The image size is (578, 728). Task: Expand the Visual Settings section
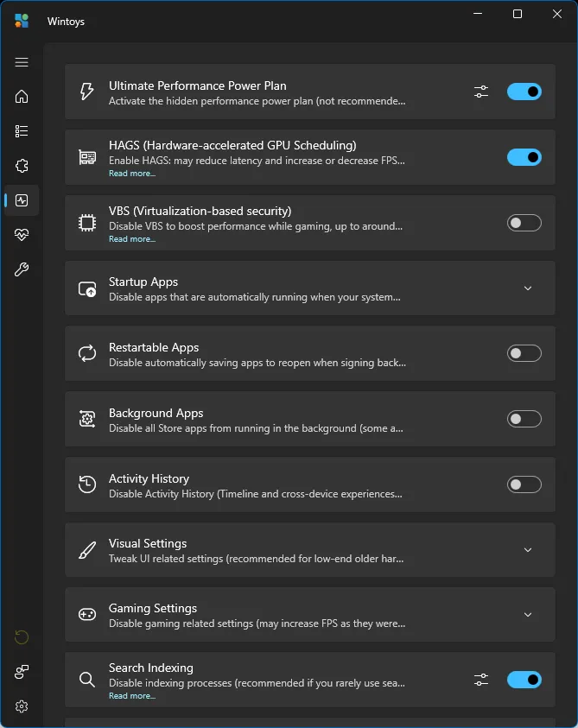click(x=528, y=550)
